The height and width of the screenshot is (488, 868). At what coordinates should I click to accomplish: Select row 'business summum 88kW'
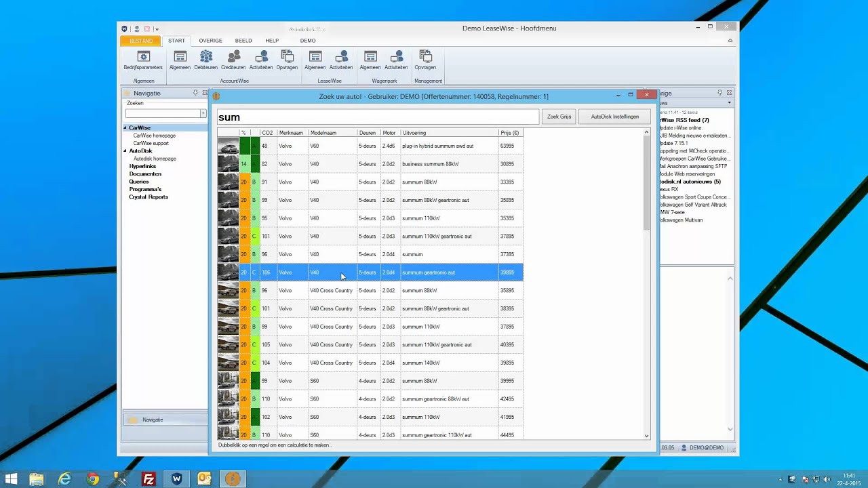click(370, 164)
